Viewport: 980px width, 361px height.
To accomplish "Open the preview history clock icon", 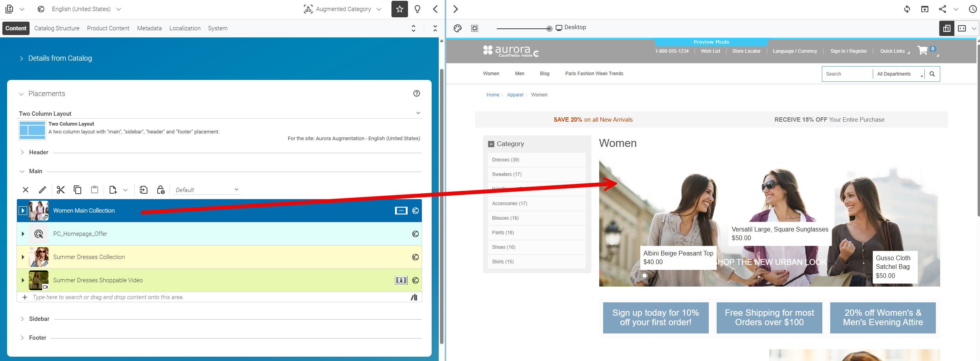I will coord(973,9).
